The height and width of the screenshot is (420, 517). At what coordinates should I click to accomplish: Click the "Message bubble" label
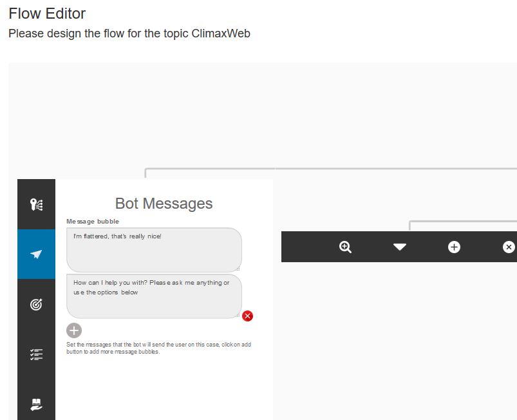pyautogui.click(x=93, y=222)
